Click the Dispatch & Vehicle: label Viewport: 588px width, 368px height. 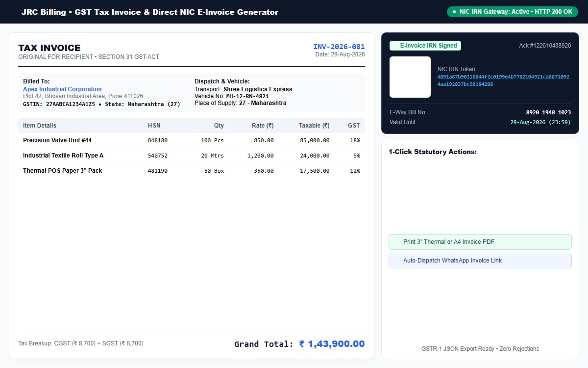[222, 81]
